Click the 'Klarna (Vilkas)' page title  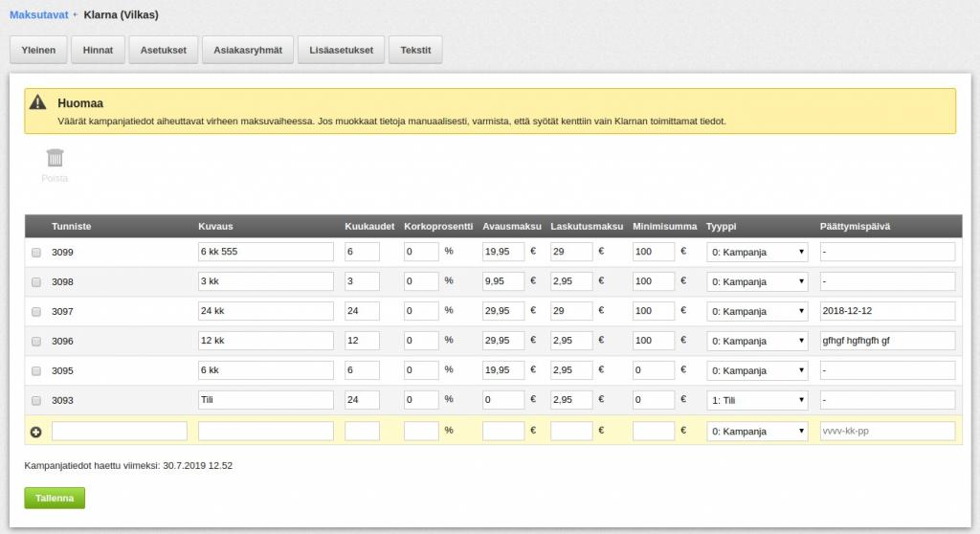point(122,14)
